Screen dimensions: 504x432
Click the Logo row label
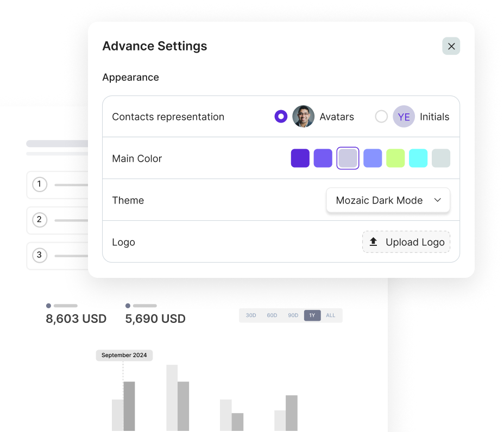tap(123, 242)
